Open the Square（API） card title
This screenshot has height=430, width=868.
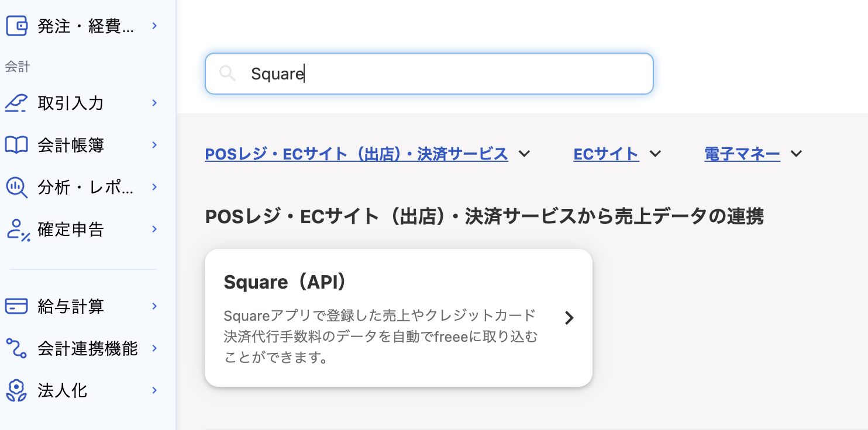tap(285, 282)
